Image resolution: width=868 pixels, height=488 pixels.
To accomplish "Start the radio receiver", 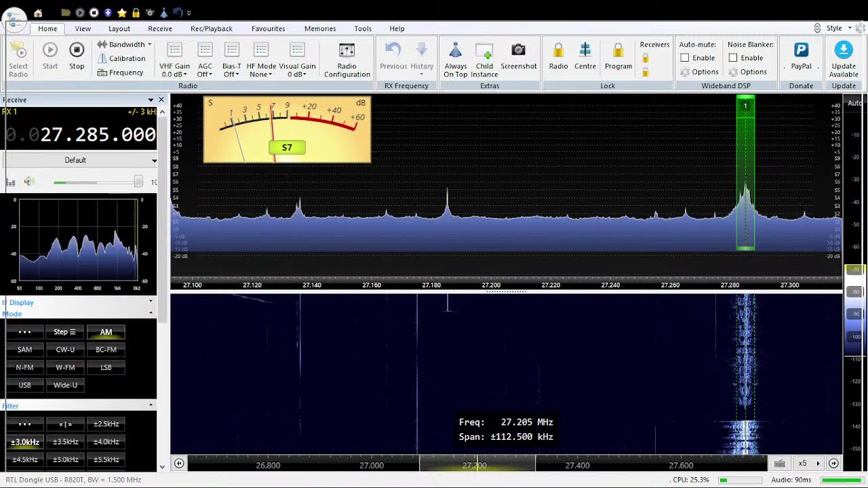I will click(x=50, y=56).
